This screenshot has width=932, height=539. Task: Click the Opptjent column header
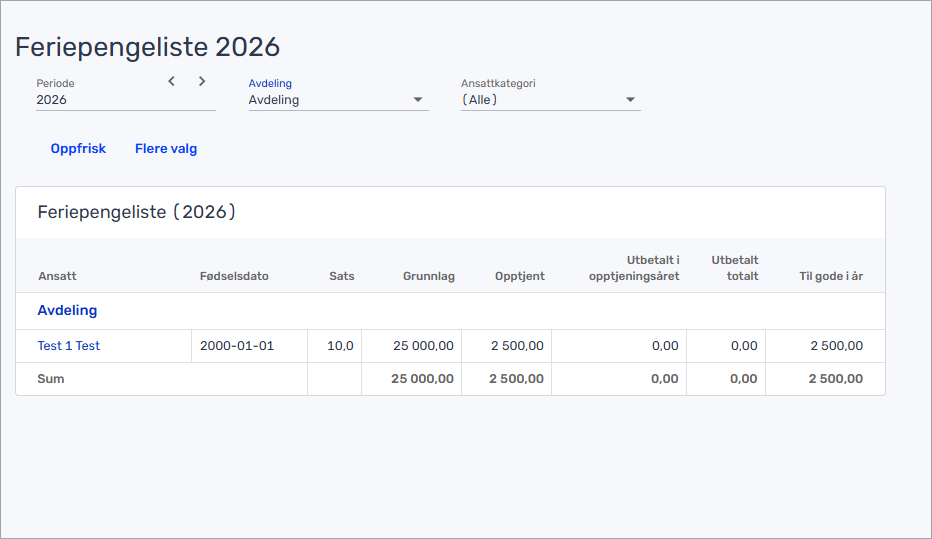(x=519, y=276)
